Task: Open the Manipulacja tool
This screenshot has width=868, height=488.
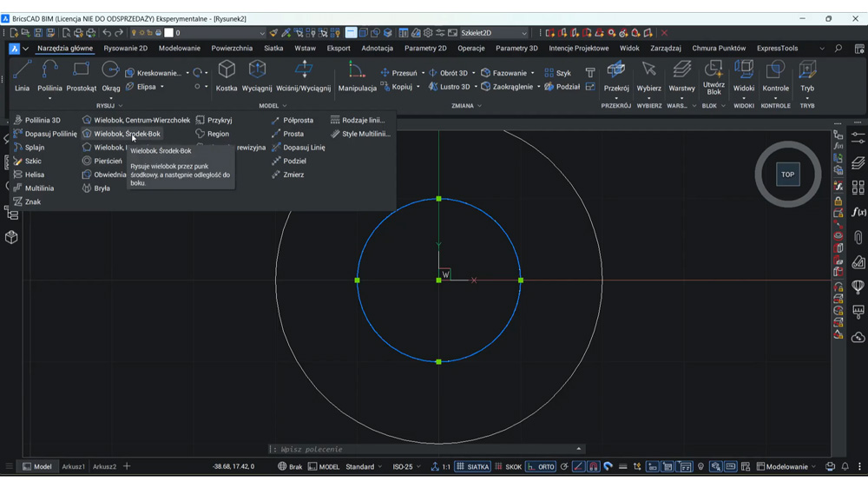Action: (357, 76)
